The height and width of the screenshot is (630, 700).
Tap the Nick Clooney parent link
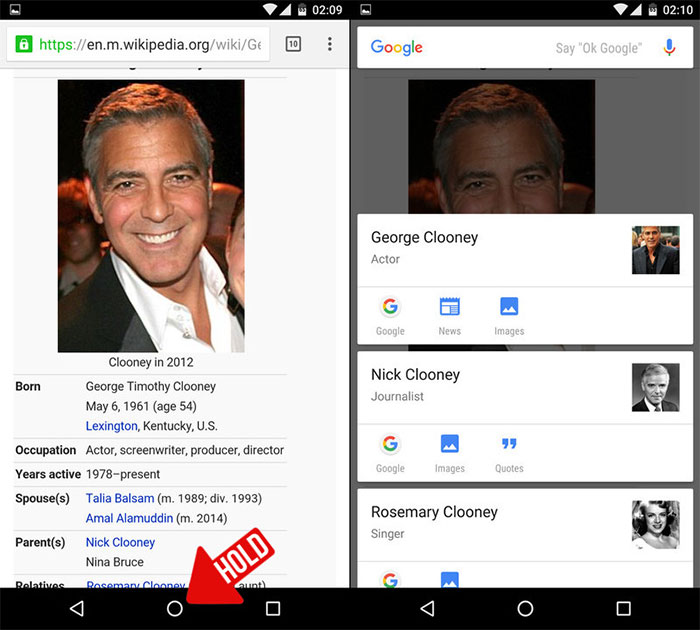tap(120, 542)
